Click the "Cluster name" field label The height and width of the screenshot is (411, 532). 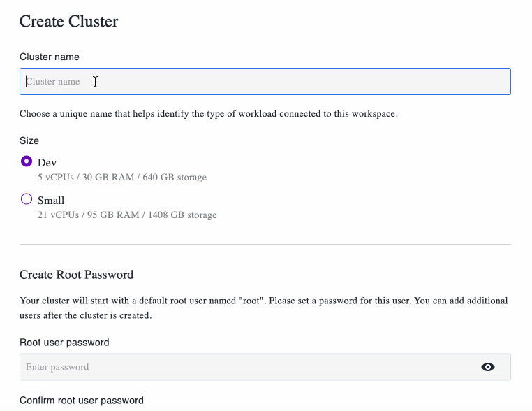[x=50, y=57]
